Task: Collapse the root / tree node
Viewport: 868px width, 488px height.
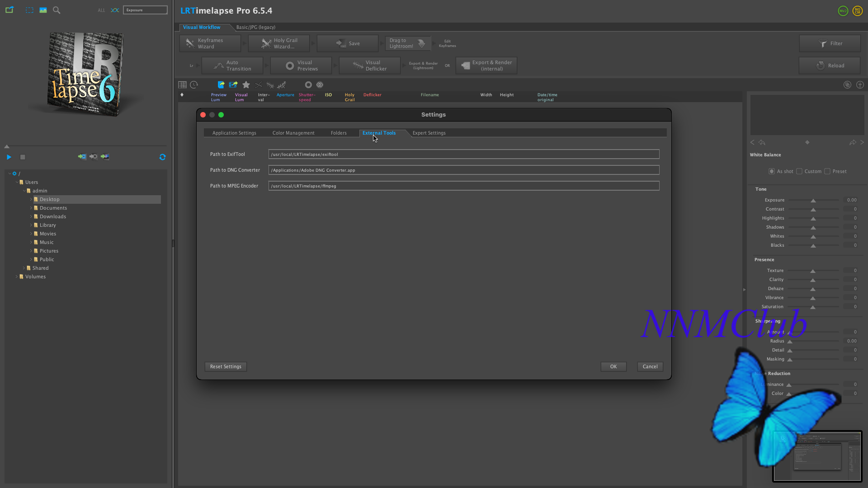Action: (x=10, y=174)
